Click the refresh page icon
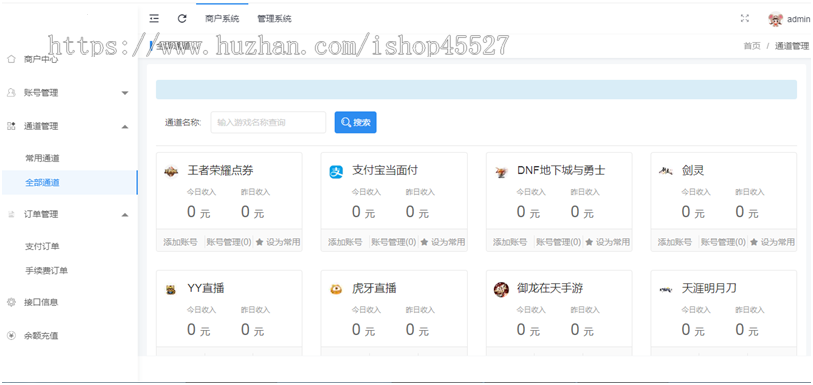Viewport: 813px width, 385px height. click(x=182, y=19)
